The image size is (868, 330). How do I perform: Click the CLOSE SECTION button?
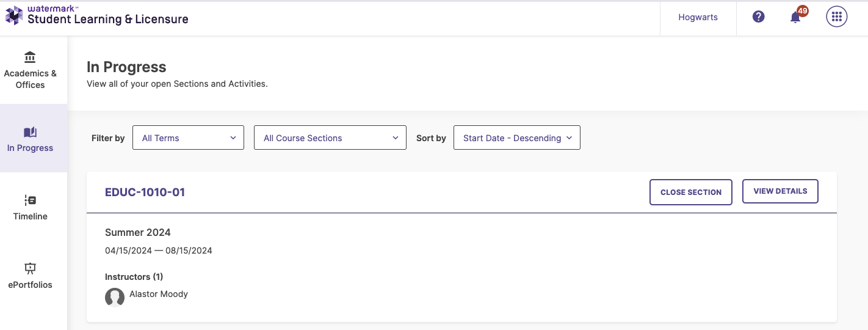point(691,192)
